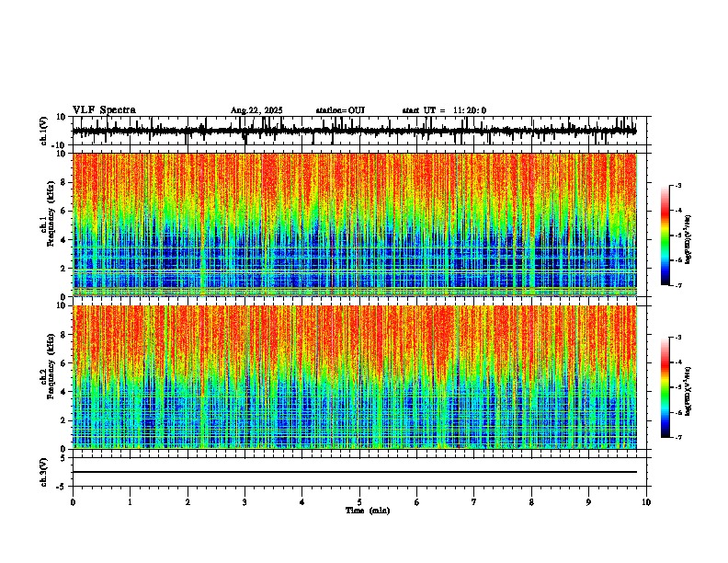
Task: Click the time axis tick label "10"
Action: coord(646,502)
